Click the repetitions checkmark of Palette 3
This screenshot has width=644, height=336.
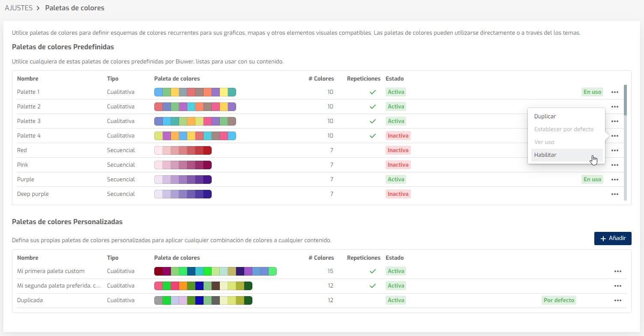[x=373, y=121]
